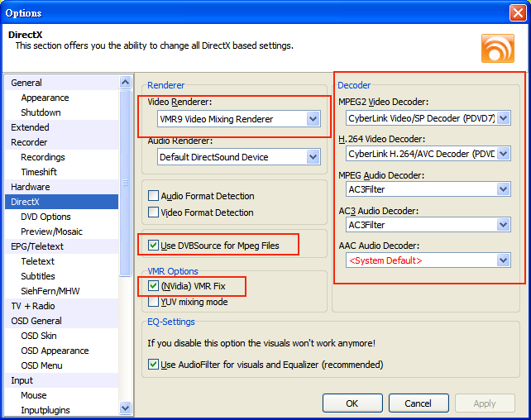Viewport: 531px width, 420px height.
Task: Open the Video Renderer dropdown
Action: pyautogui.click(x=313, y=119)
